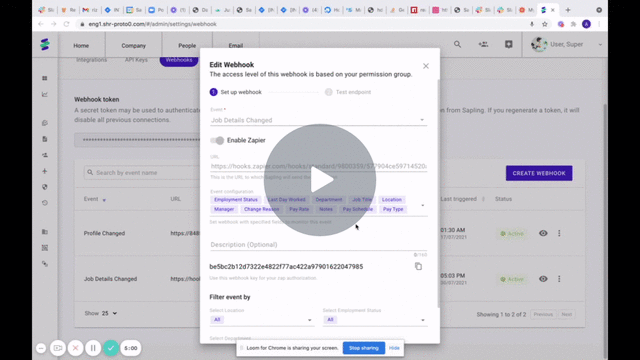
Task: Select the Manager event configuration chip
Action: [224, 209]
